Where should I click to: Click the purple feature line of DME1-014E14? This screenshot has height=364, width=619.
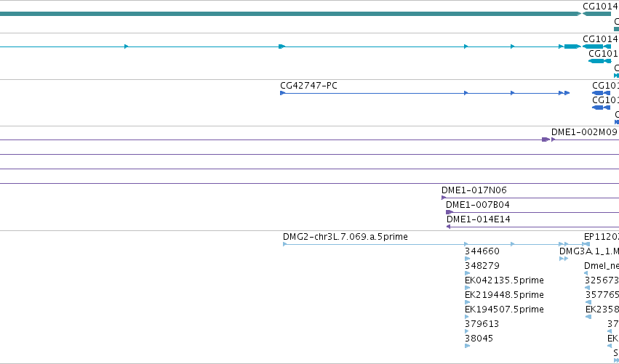(535, 227)
